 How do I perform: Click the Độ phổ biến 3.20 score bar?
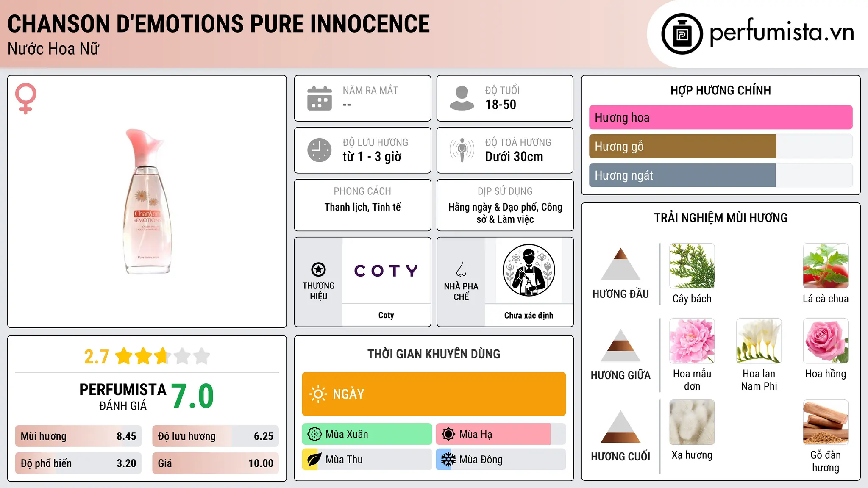78,463
